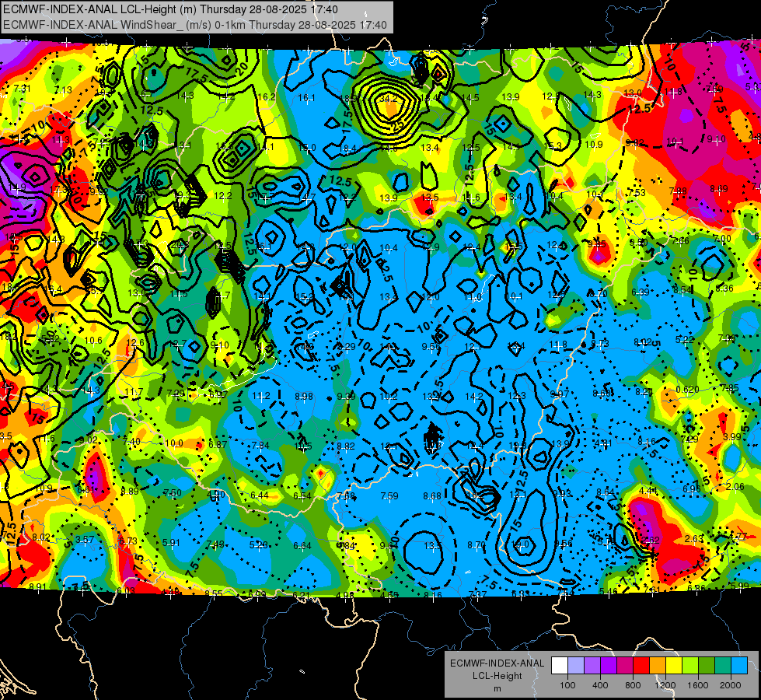761x700 pixels.
Task: Click the grid value '10.9' in the upper right
Action: (x=594, y=144)
